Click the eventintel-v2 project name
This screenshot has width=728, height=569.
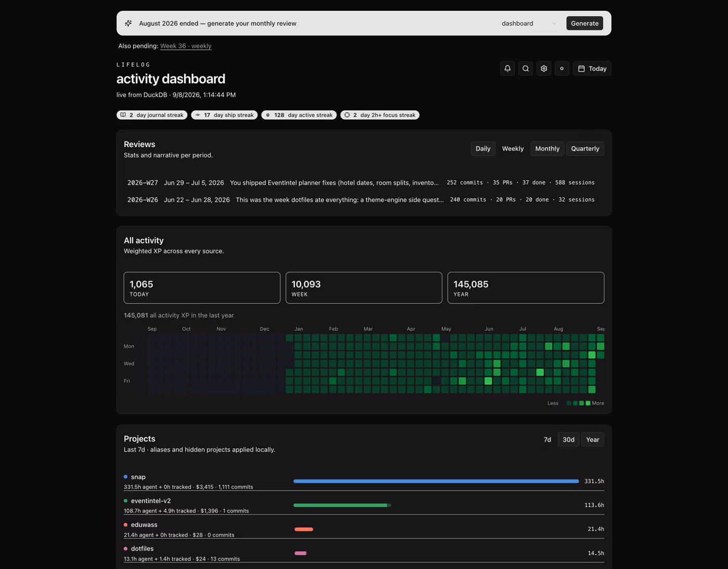(x=151, y=501)
